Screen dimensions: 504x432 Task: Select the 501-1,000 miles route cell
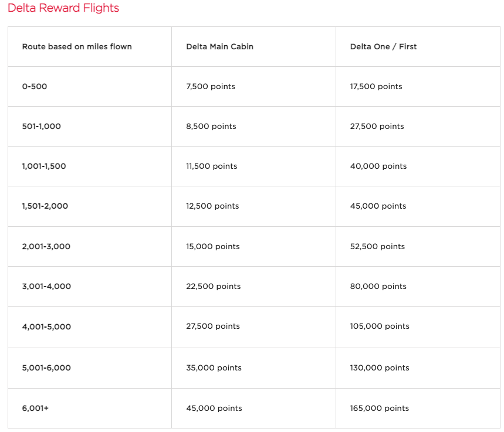click(x=41, y=126)
